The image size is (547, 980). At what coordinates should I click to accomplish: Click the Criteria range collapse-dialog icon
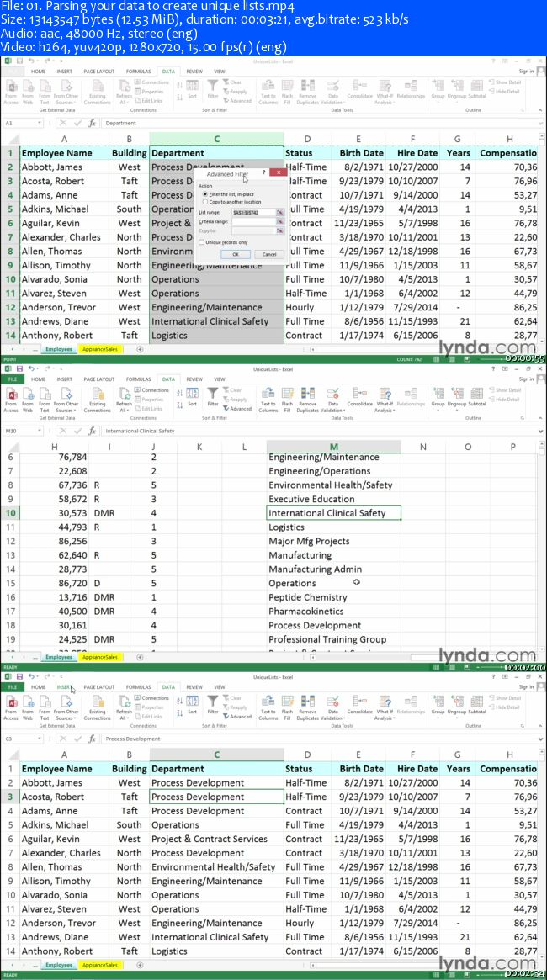tap(280, 222)
